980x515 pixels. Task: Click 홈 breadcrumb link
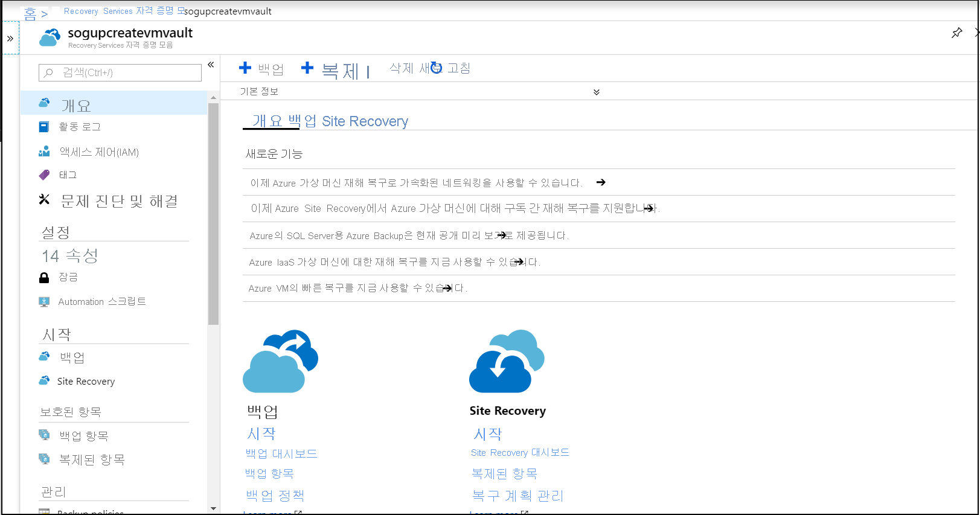coord(30,13)
